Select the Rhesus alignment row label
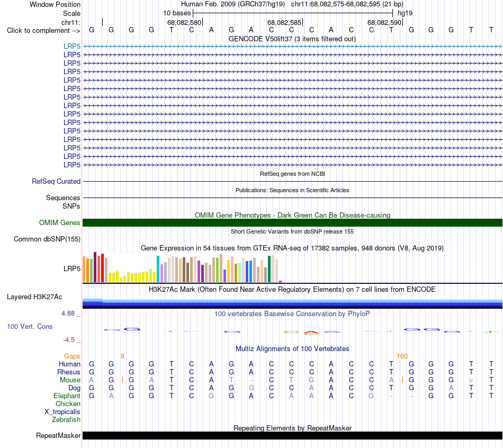 pyautogui.click(x=69, y=372)
